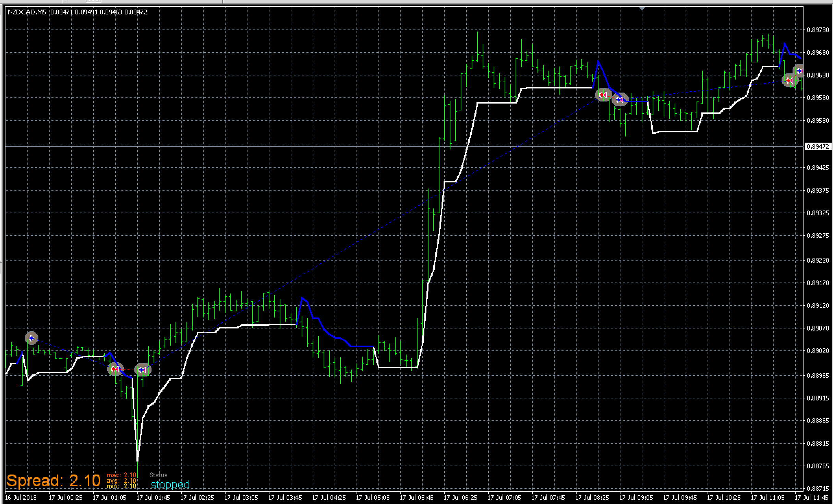Click the '17 Jul 03:45' time axis label
The width and height of the screenshot is (833, 504).
(x=285, y=497)
